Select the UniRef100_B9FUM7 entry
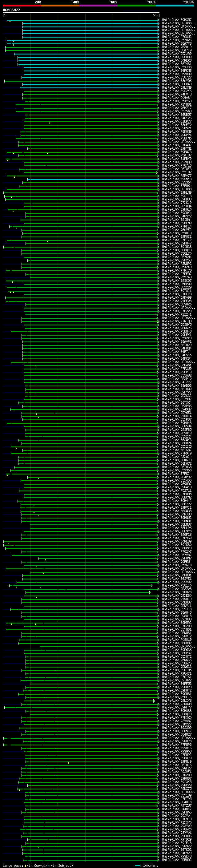The width and height of the screenshot is (197, 868). coord(177,558)
